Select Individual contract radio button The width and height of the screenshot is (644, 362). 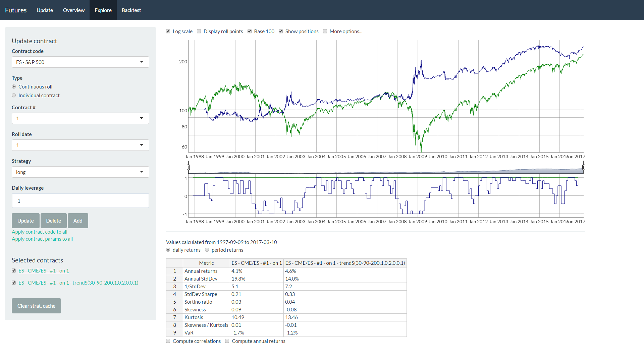pyautogui.click(x=14, y=95)
